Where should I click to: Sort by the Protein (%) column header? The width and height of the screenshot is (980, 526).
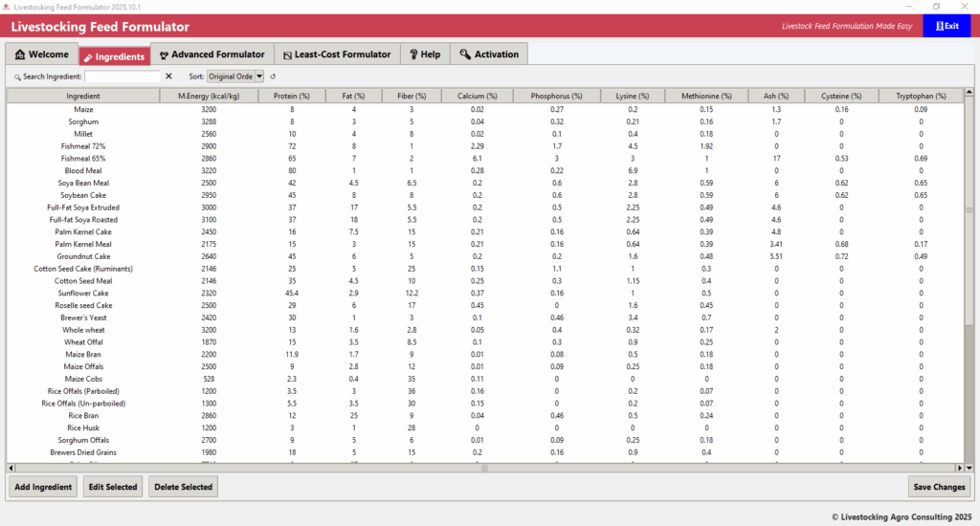[x=292, y=96]
